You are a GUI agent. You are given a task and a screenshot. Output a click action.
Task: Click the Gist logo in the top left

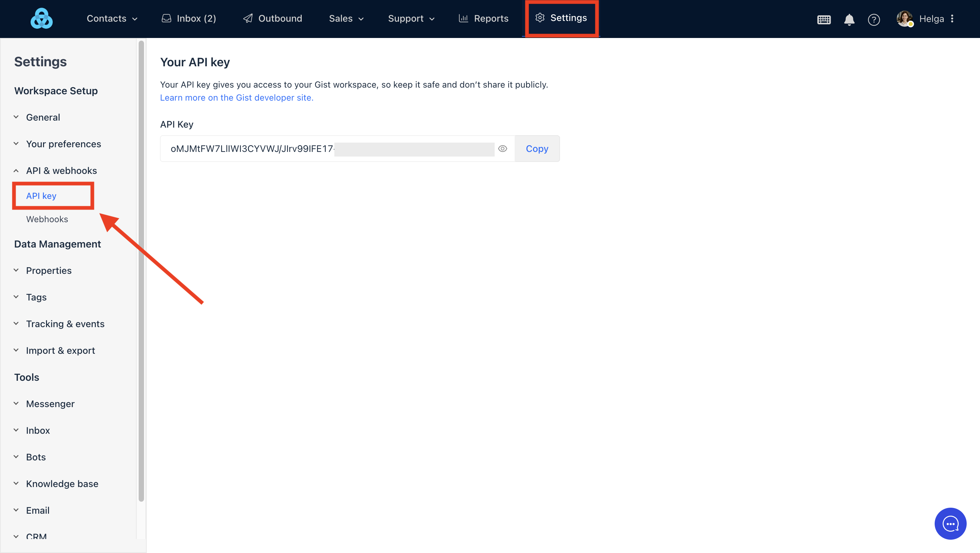pos(41,18)
